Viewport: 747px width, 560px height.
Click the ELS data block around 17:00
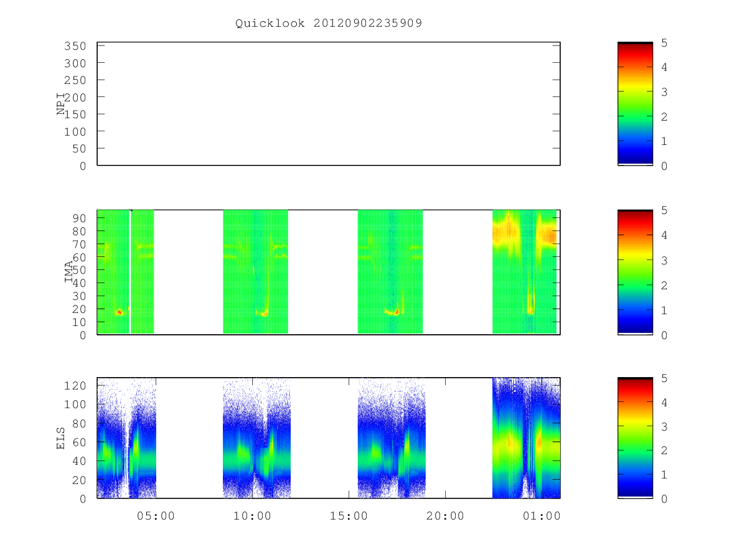(392, 438)
